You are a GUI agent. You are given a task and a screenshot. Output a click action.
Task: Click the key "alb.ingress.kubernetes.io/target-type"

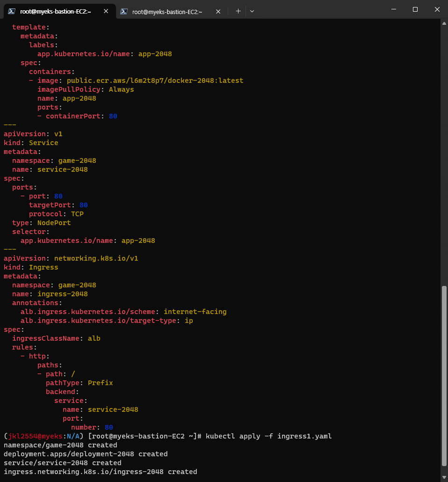coord(98,321)
